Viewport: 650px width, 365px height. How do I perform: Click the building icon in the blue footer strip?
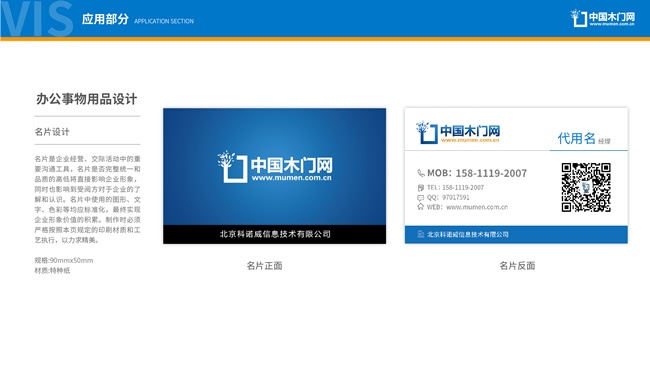[x=420, y=234]
